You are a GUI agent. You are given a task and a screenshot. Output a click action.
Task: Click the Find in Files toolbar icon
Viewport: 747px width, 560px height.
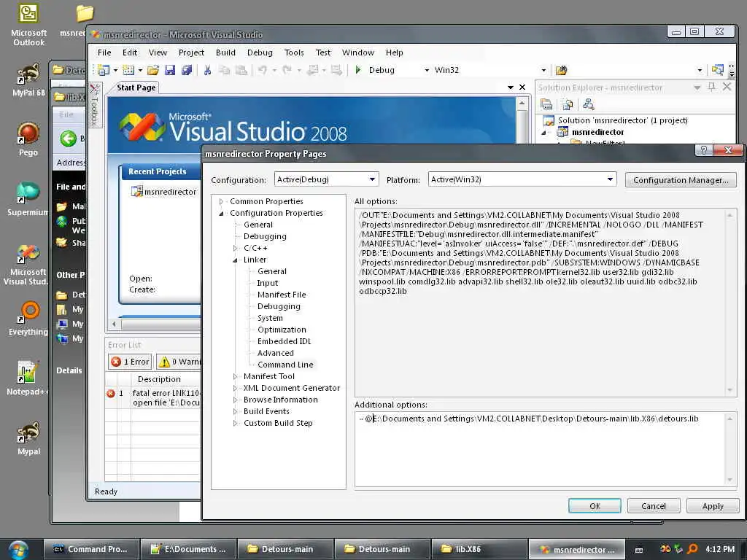click(x=561, y=71)
